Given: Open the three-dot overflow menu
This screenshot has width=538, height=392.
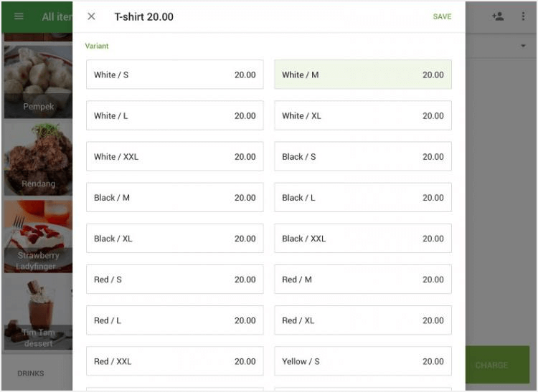Looking at the screenshot, I should point(523,16).
